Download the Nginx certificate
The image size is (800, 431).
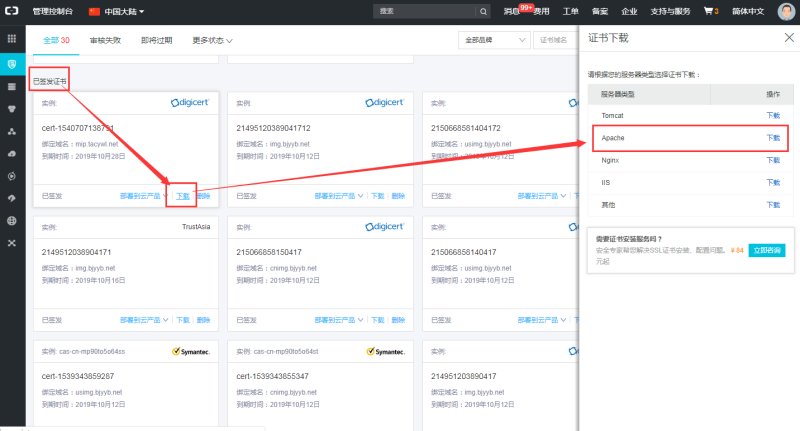pyautogui.click(x=772, y=160)
